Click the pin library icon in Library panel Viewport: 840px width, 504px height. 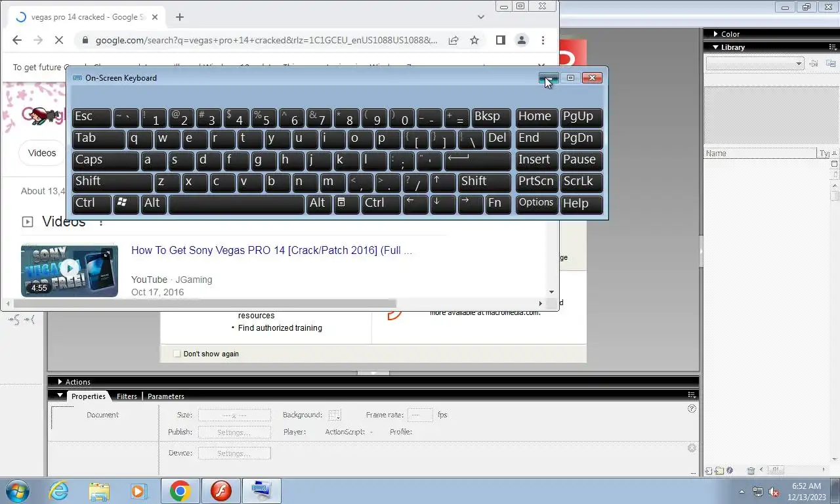point(814,64)
